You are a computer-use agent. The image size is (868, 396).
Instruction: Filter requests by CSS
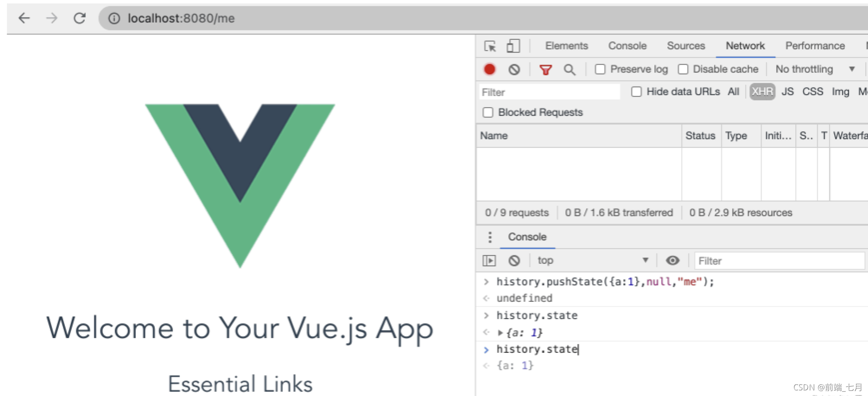click(813, 92)
